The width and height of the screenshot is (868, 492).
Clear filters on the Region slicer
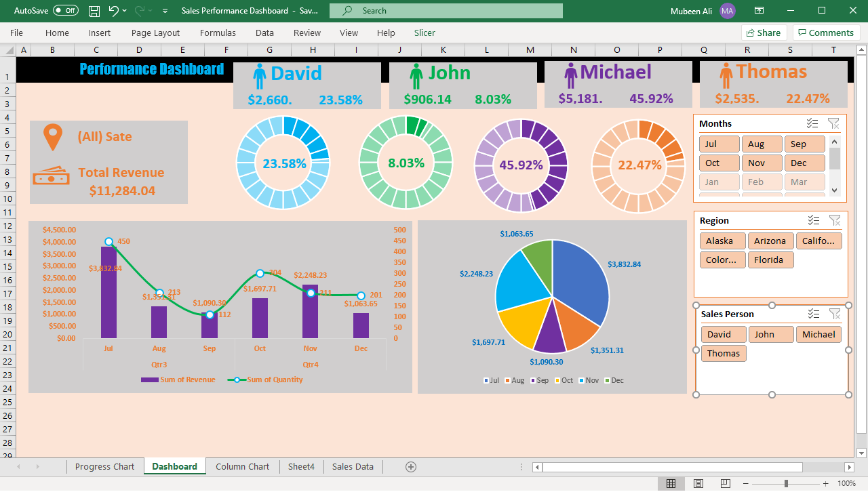pos(835,220)
